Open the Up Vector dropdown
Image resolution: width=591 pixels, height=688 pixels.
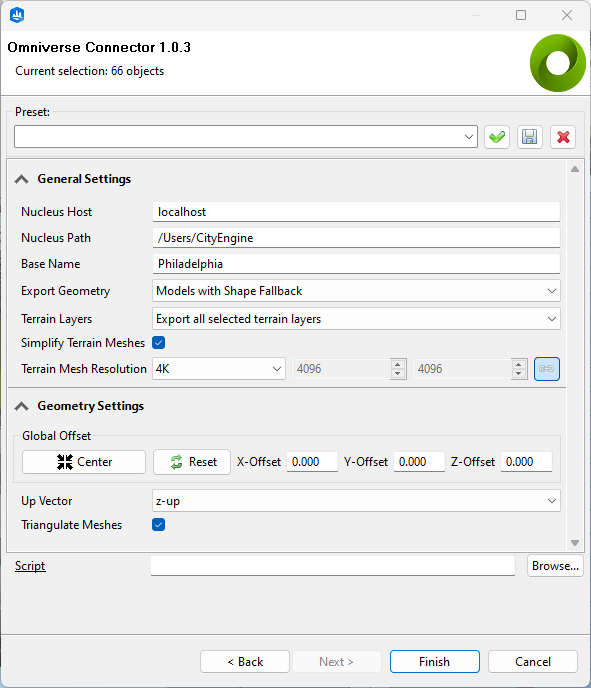(x=356, y=501)
